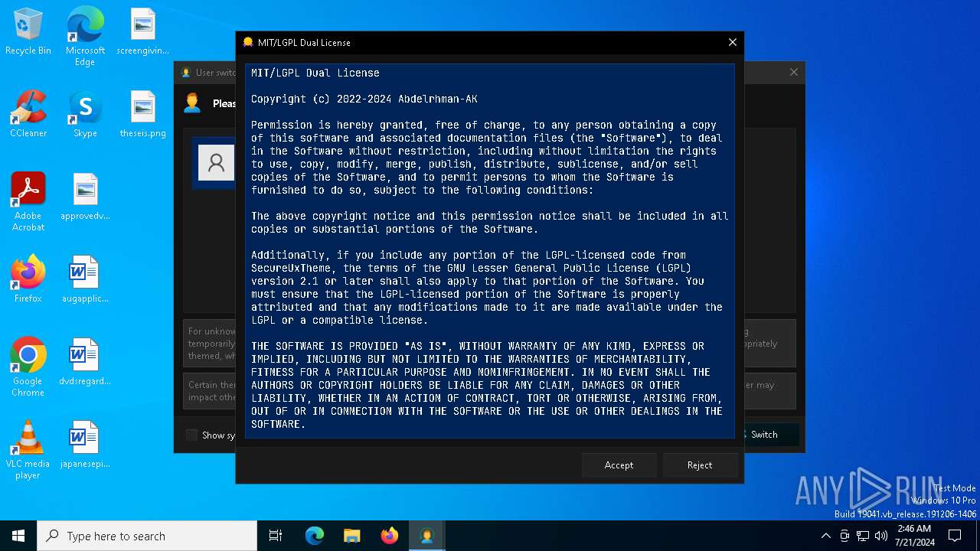980x551 pixels.
Task: Reject the MIT/LGPL license
Action: point(700,465)
